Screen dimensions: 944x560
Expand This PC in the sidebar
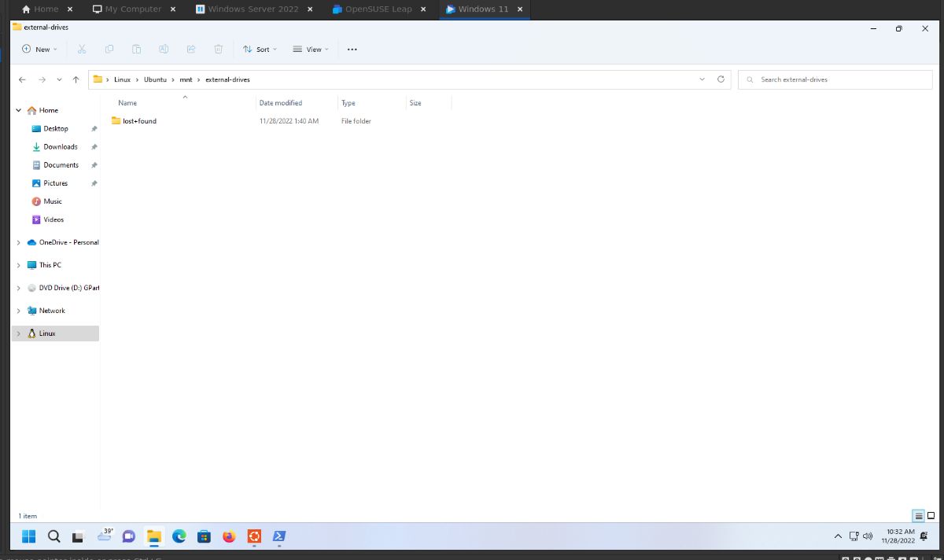point(18,265)
